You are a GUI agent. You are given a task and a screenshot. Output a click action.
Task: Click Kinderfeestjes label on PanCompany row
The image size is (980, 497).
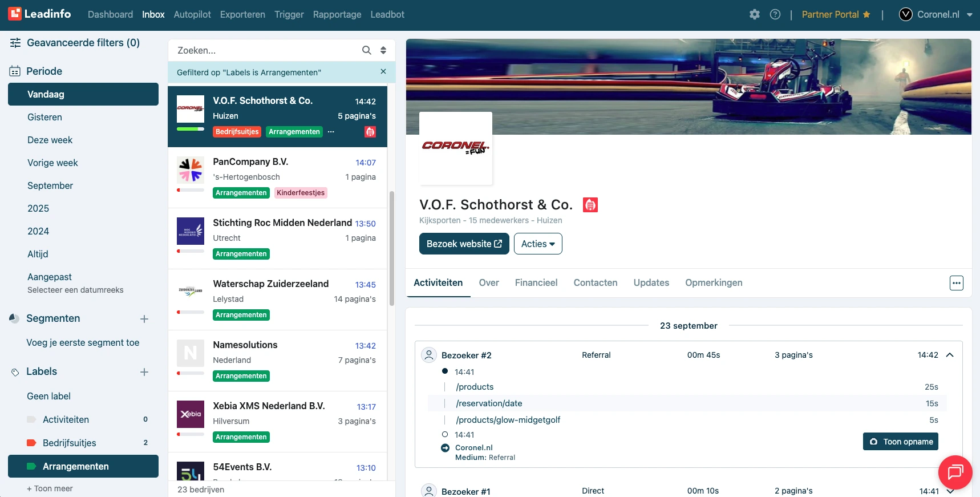tap(301, 193)
